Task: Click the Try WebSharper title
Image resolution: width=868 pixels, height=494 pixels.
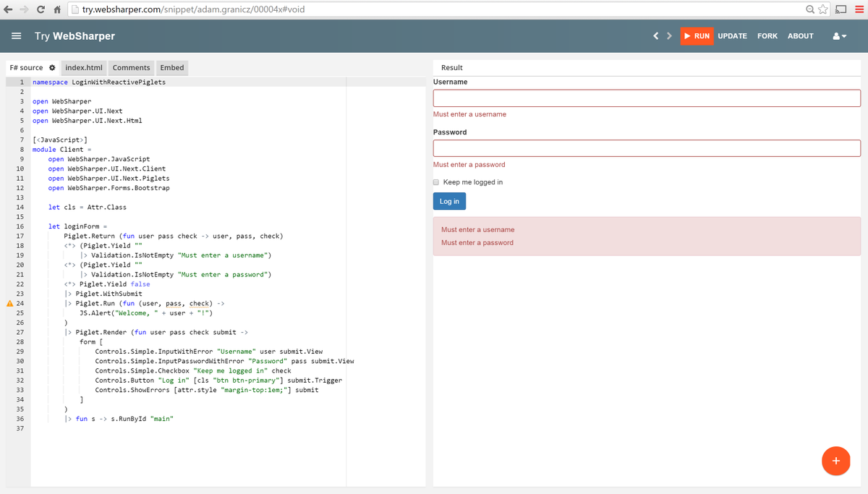Action: (75, 36)
